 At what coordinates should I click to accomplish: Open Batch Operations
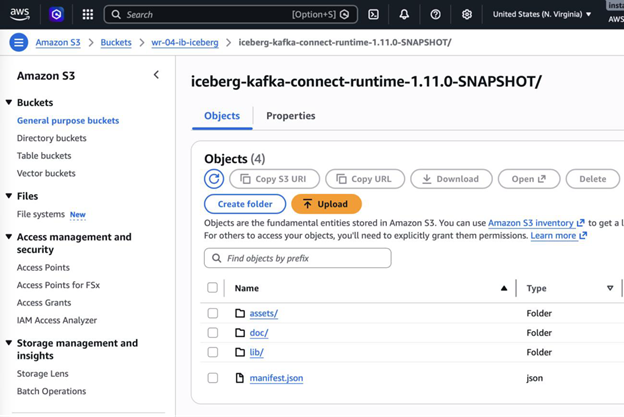[x=51, y=391]
